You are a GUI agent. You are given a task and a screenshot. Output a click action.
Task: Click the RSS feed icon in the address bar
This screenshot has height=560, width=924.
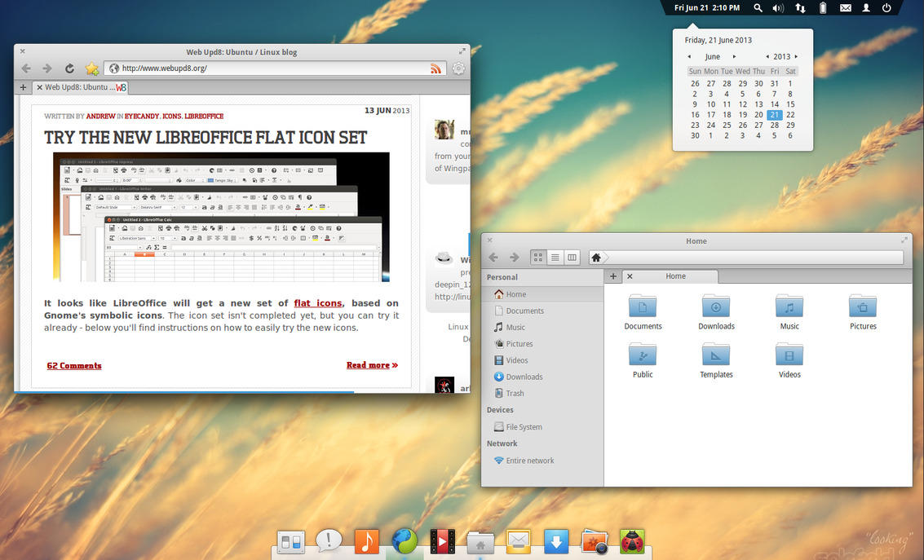click(435, 68)
